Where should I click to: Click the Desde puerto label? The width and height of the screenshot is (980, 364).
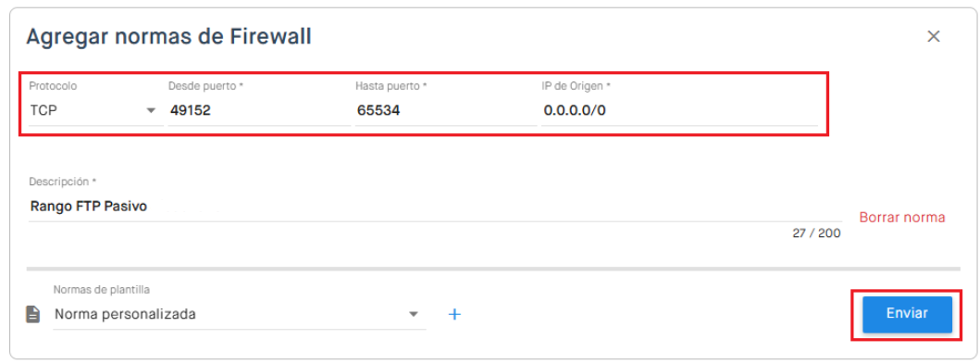coord(205,86)
